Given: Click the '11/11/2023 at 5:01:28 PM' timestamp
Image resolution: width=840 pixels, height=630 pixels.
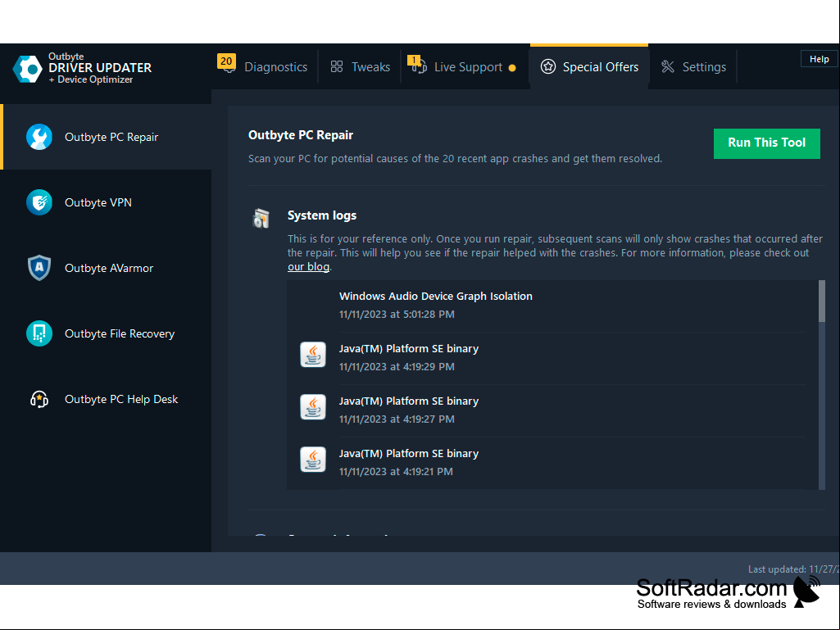Looking at the screenshot, I should click(x=397, y=315).
